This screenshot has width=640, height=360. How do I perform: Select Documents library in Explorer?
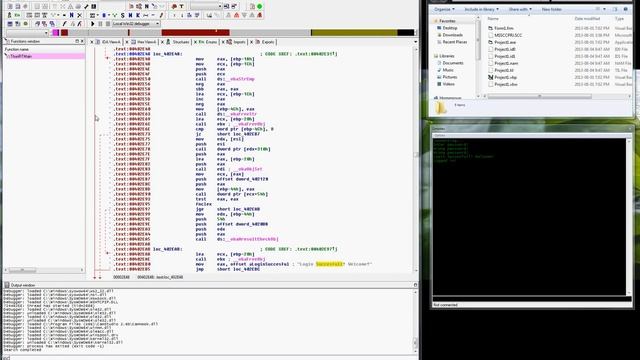pos(450,63)
